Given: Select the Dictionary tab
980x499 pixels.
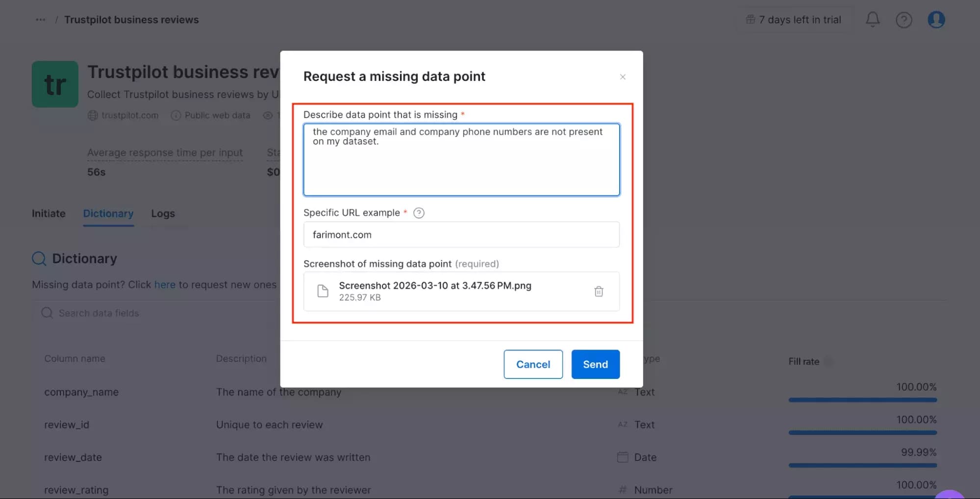Looking at the screenshot, I should pos(108,214).
